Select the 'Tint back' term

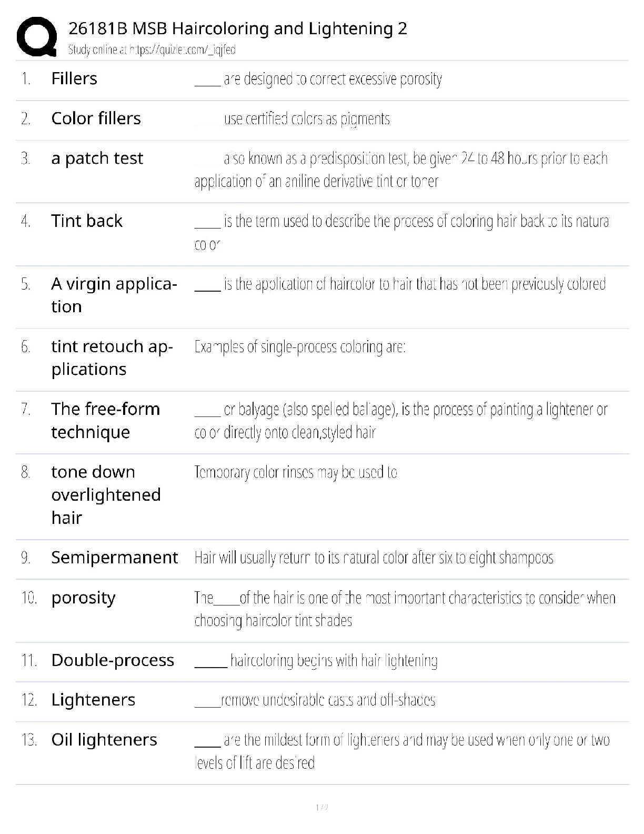(87, 221)
